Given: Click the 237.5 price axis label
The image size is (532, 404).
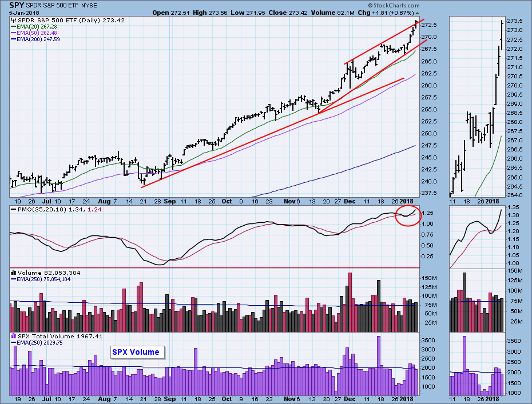Looking at the screenshot, I should (x=429, y=193).
